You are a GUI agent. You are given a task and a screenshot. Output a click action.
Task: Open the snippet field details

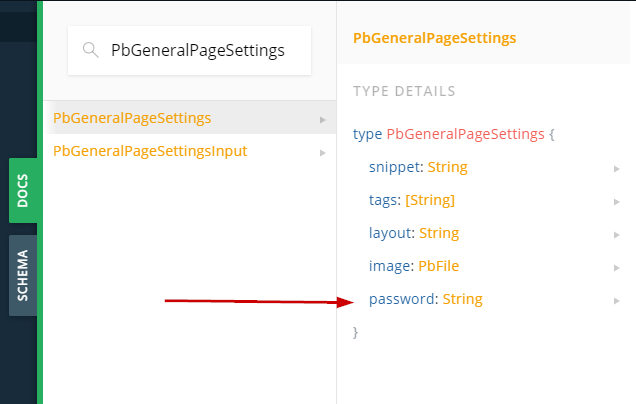(x=391, y=167)
